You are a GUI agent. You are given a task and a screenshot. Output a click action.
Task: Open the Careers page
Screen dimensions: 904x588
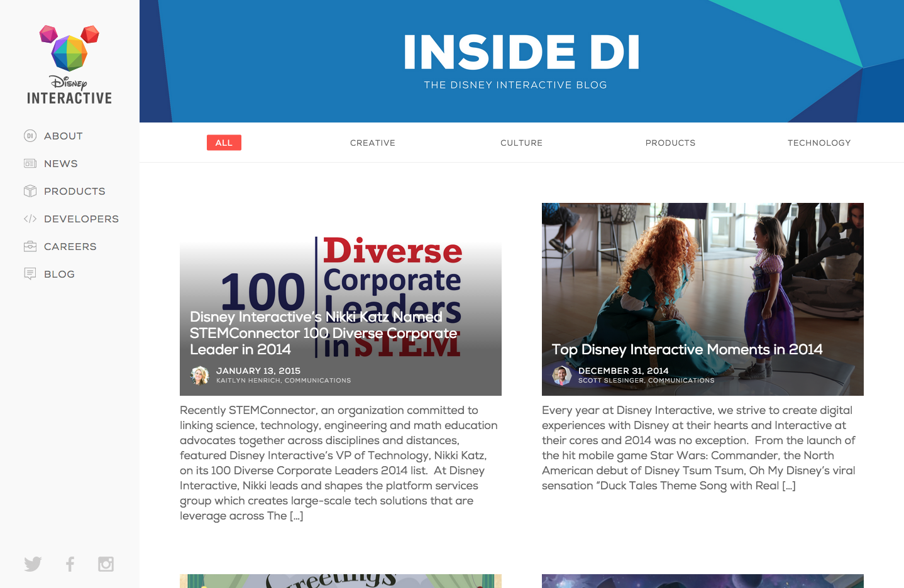coord(70,246)
